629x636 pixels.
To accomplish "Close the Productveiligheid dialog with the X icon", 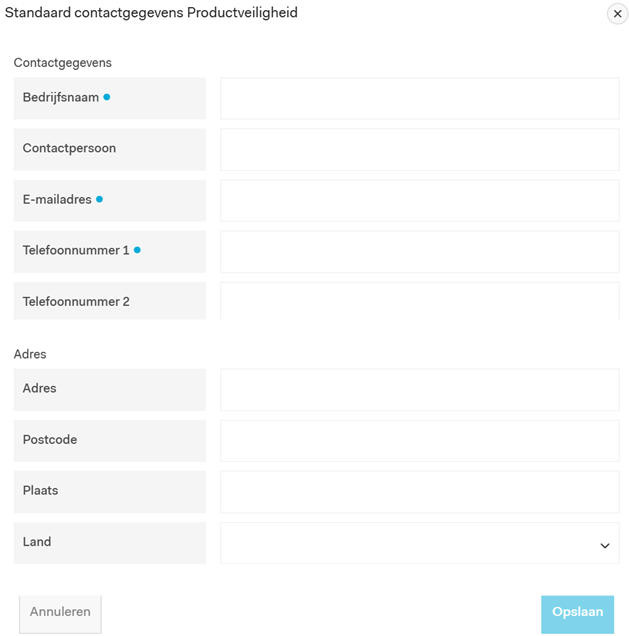I will (617, 14).
